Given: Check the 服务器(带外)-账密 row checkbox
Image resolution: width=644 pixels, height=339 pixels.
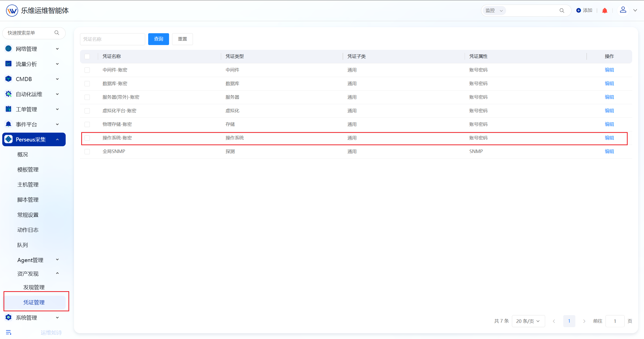Looking at the screenshot, I should coord(87,97).
